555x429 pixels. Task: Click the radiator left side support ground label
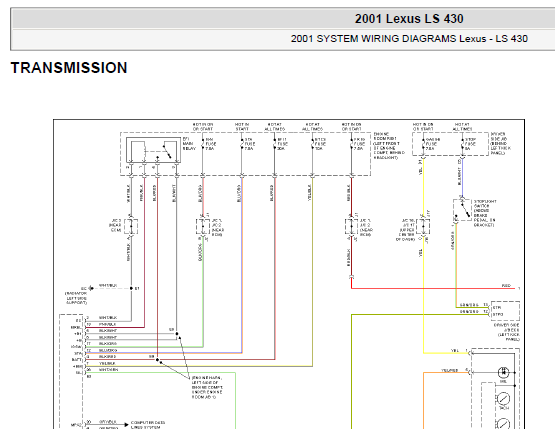[76, 298]
